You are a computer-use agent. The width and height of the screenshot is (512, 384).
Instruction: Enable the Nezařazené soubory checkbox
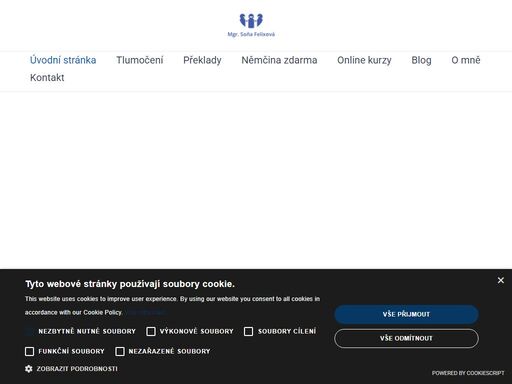click(x=120, y=351)
